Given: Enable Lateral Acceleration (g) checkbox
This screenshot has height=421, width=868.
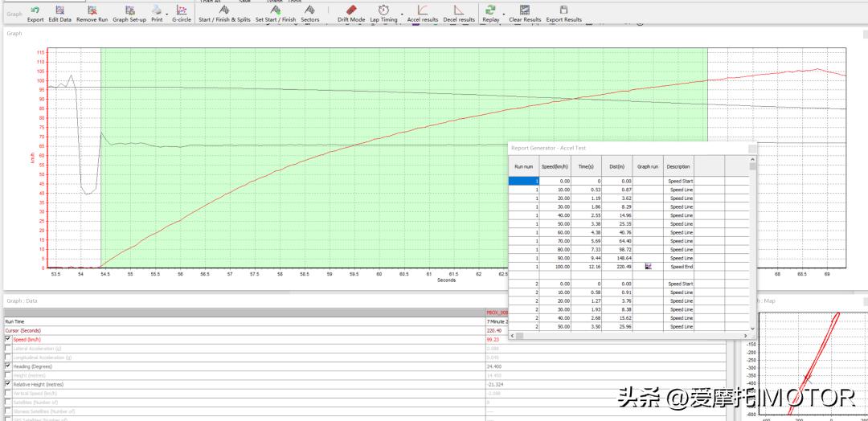Looking at the screenshot, I should (8, 348).
